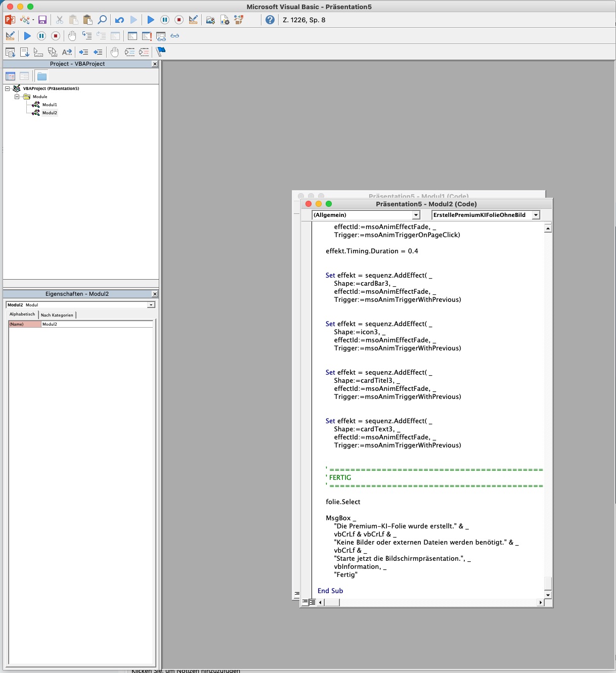616x673 pixels.
Task: Toggle bookmark with the blue flag icon
Action: tap(161, 52)
